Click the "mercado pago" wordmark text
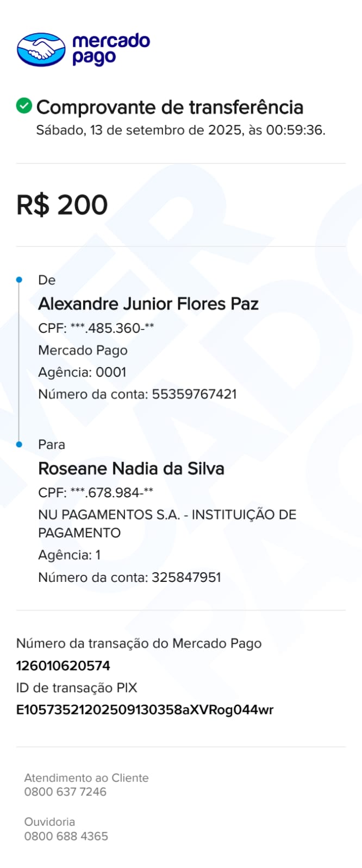 [111, 49]
